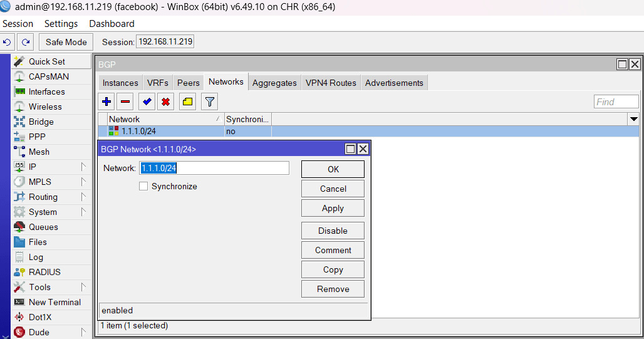644x339 pixels.
Task: Click the Apply button
Action: 333,208
